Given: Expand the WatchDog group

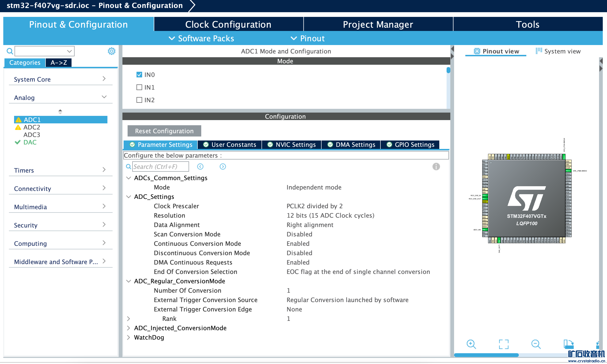Looking at the screenshot, I should [129, 337].
